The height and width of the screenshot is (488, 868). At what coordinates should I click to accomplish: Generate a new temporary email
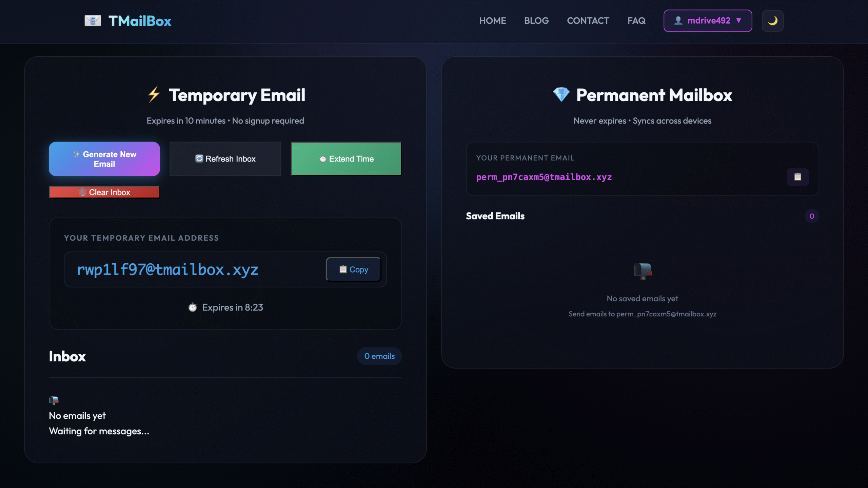click(x=104, y=158)
